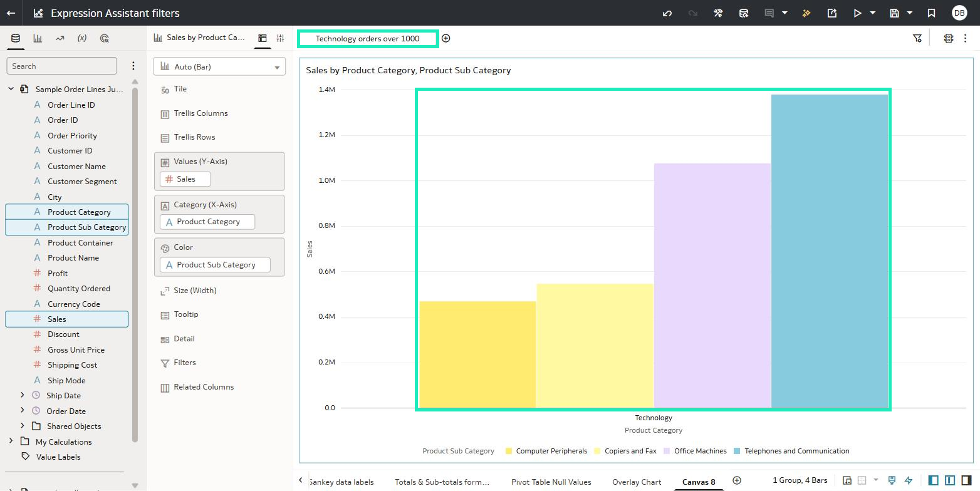The height and width of the screenshot is (491, 980).
Task: Add a filter with the plus icon
Action: tap(446, 38)
